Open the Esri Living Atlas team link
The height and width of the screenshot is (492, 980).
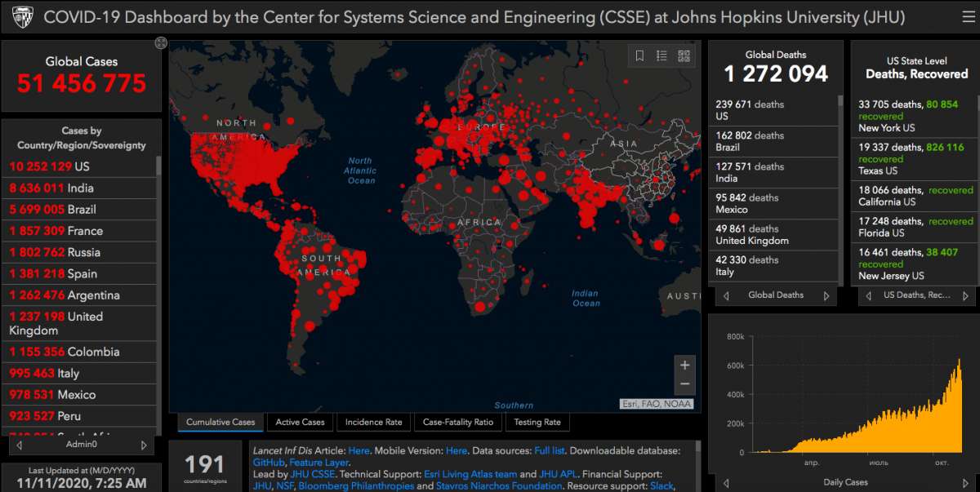coord(470,474)
